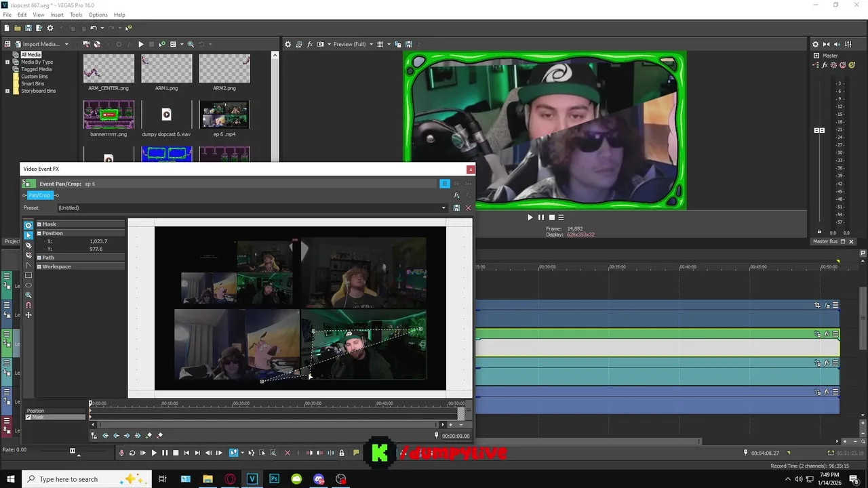The height and width of the screenshot is (488, 868).
Task: Click the What's This help icon
Action: click(x=127, y=28)
